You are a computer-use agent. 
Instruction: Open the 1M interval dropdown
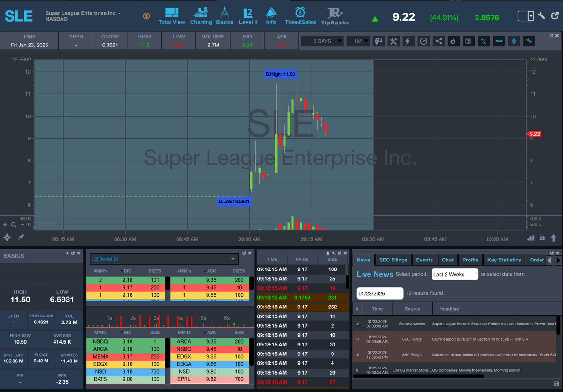tap(358, 41)
